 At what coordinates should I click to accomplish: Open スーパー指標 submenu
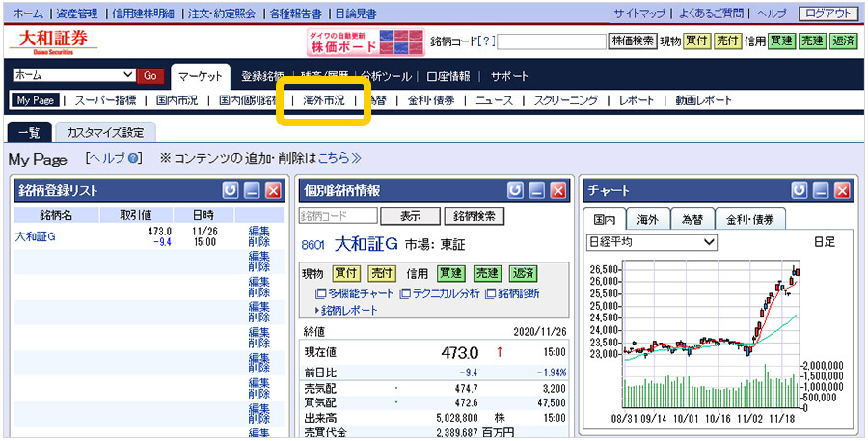(105, 100)
